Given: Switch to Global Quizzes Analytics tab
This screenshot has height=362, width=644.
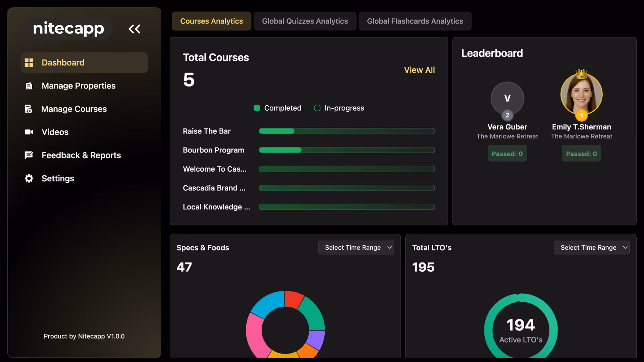Looking at the screenshot, I should point(305,21).
